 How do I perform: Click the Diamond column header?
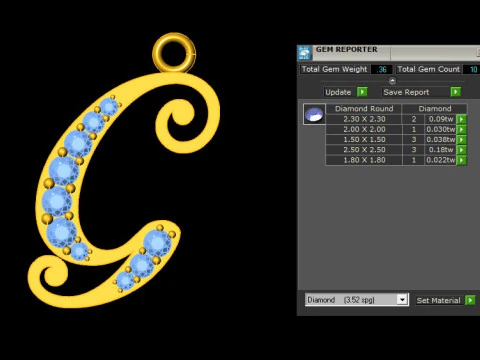(x=435, y=109)
